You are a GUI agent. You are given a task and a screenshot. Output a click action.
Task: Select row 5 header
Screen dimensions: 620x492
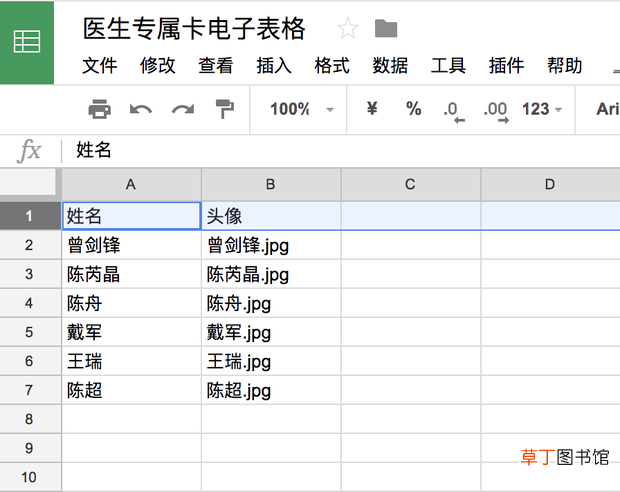(x=30, y=332)
